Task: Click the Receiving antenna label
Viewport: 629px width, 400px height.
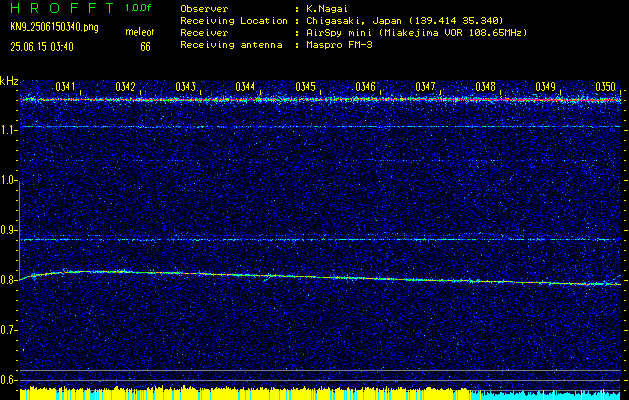Action: [x=231, y=45]
